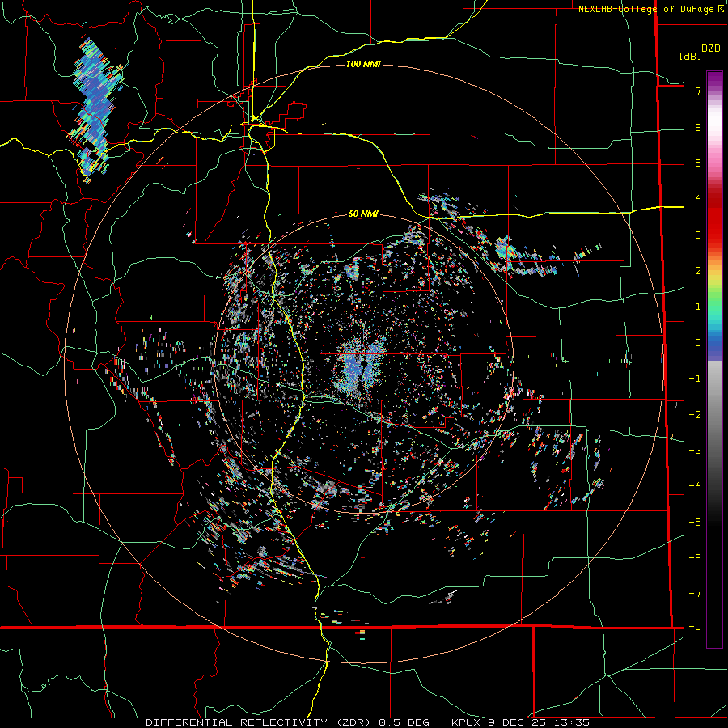Click the -3 value on the scale
This screenshot has width=728, height=728.
695,450
